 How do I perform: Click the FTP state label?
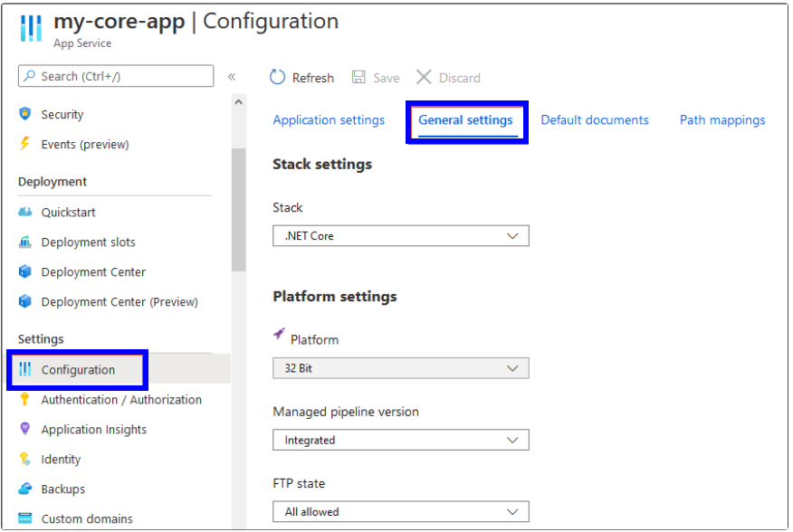tap(299, 483)
